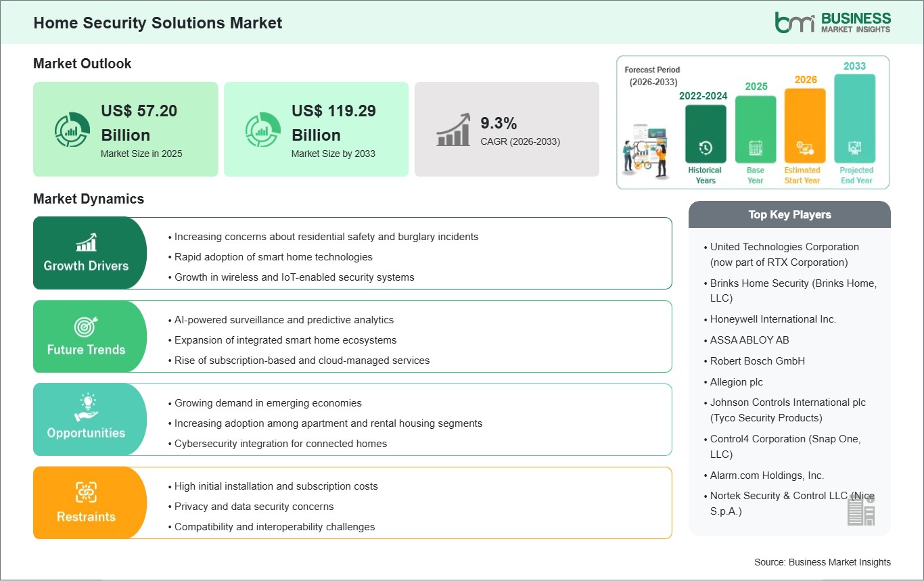
Task: Click the Source: Business Market Insights text
Action: point(823,562)
